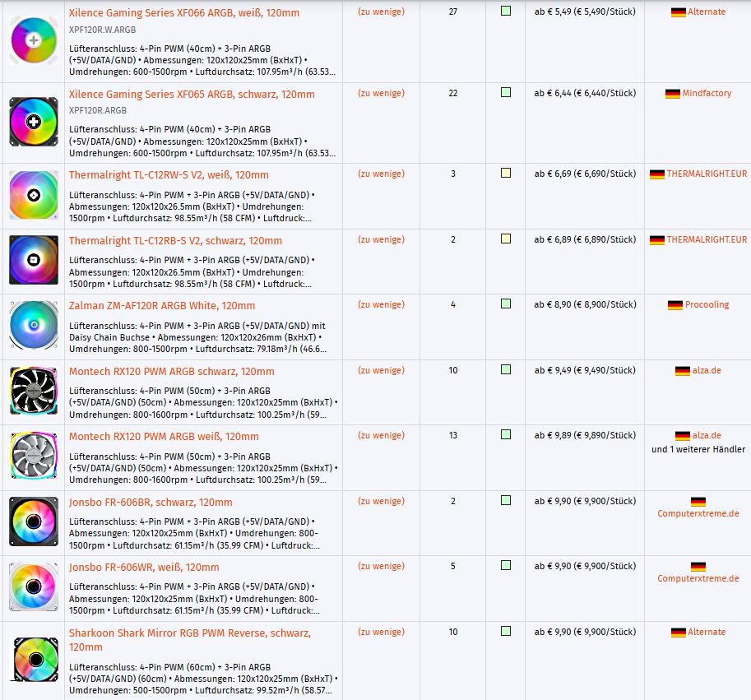This screenshot has height=700, width=751.
Task: Click the flag above Computerxtreme.de in Jonsbo FR-606BR row
Action: click(x=698, y=502)
